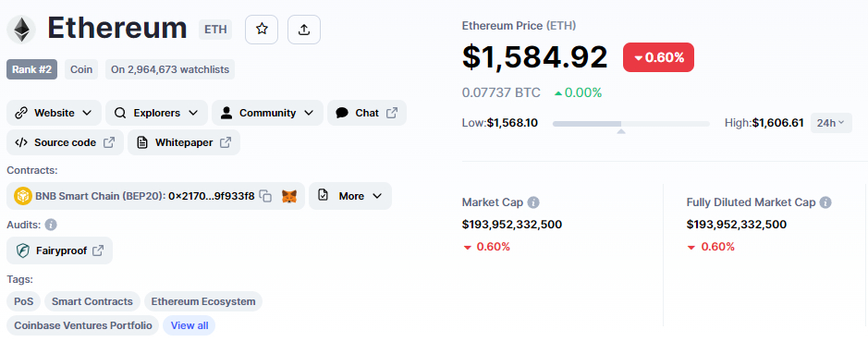Screen dimensions: 868x342
Task: Change the 24h range selector
Action: coord(831,123)
